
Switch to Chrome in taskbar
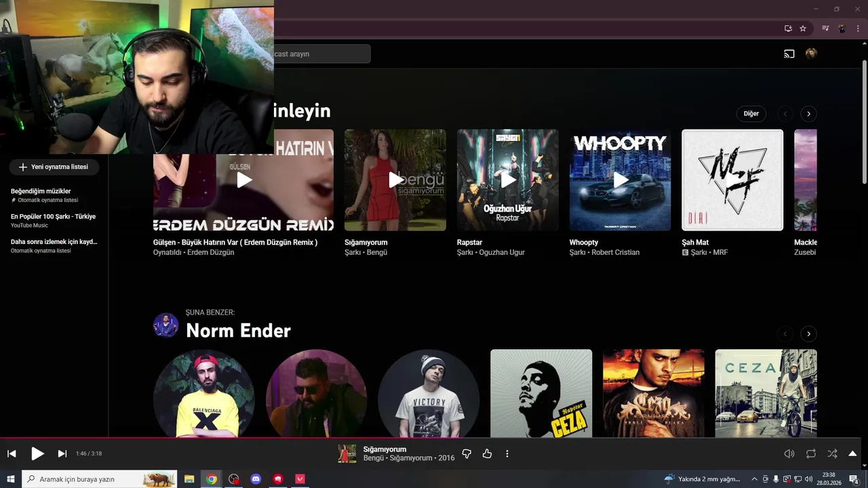pos(212,479)
